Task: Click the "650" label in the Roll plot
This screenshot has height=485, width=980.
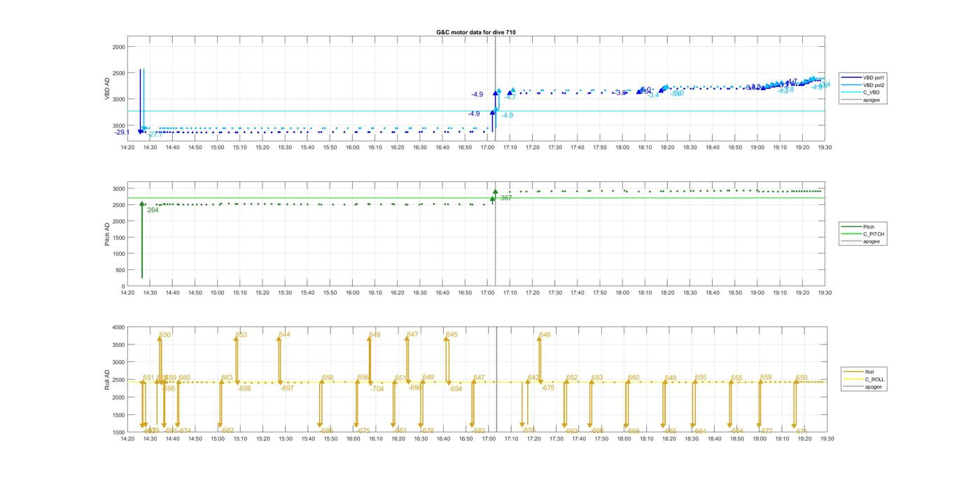Action: [x=165, y=335]
